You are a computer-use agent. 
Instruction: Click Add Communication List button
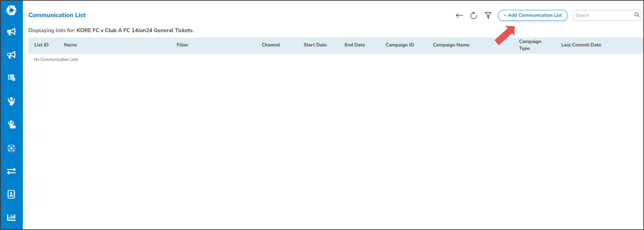(x=533, y=15)
